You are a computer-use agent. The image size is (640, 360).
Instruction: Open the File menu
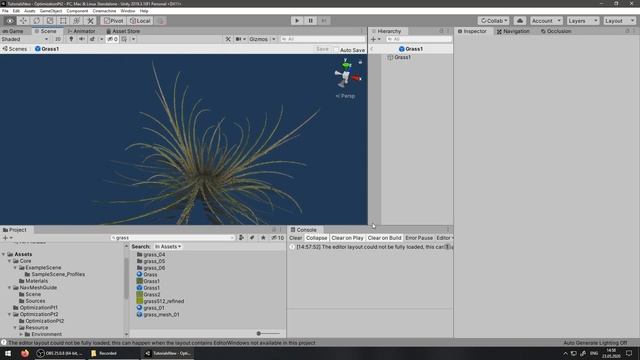point(5,11)
